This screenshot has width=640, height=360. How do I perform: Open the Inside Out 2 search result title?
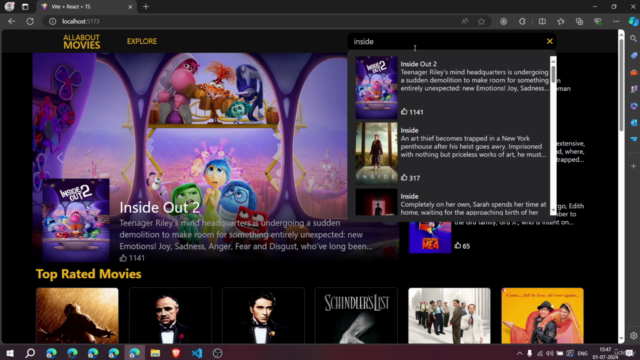tap(418, 64)
